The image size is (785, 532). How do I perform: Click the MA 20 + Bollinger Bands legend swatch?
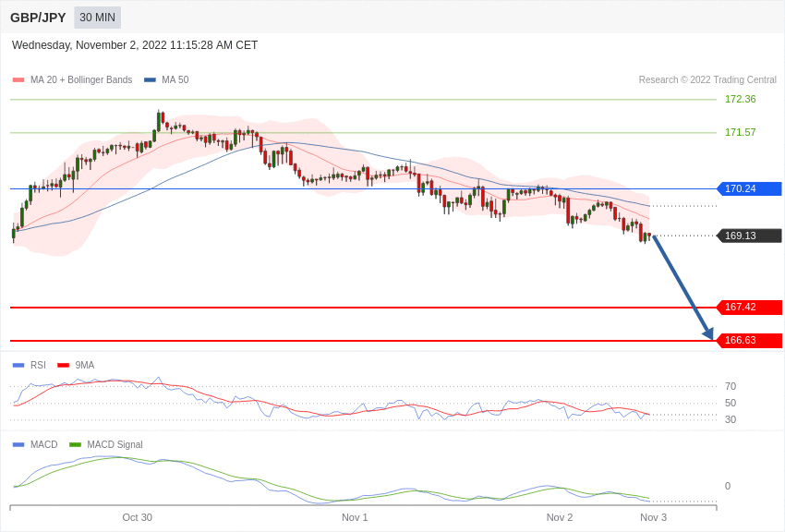(x=18, y=79)
